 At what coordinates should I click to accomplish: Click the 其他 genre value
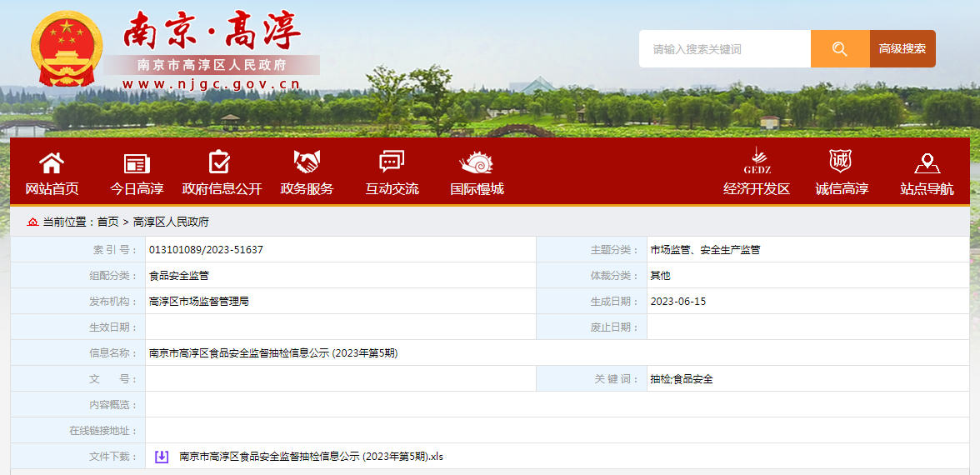pos(660,276)
